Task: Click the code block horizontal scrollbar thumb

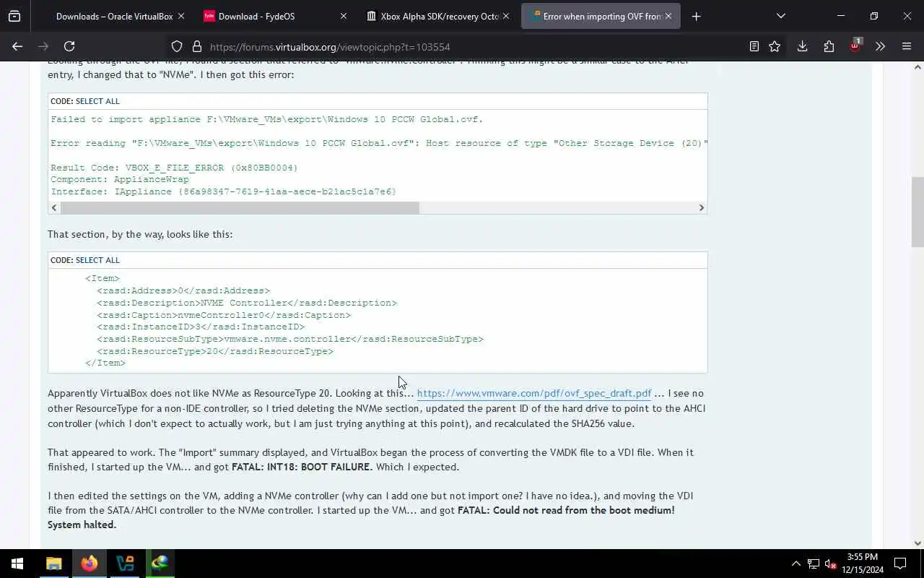Action: (x=240, y=207)
